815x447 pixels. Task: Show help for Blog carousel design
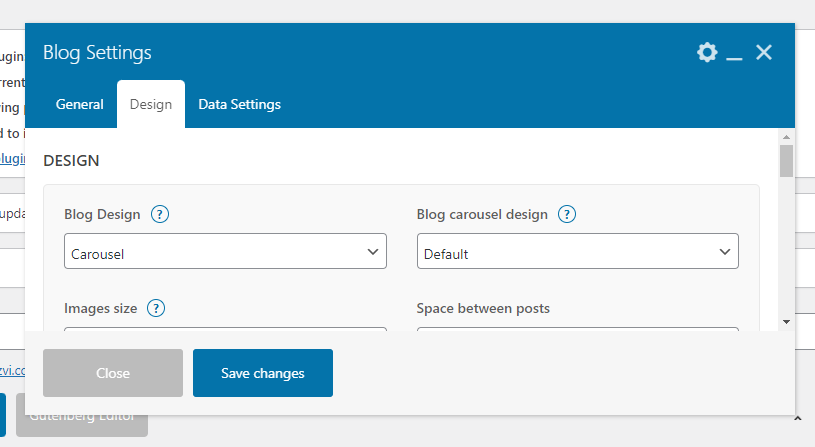point(567,214)
